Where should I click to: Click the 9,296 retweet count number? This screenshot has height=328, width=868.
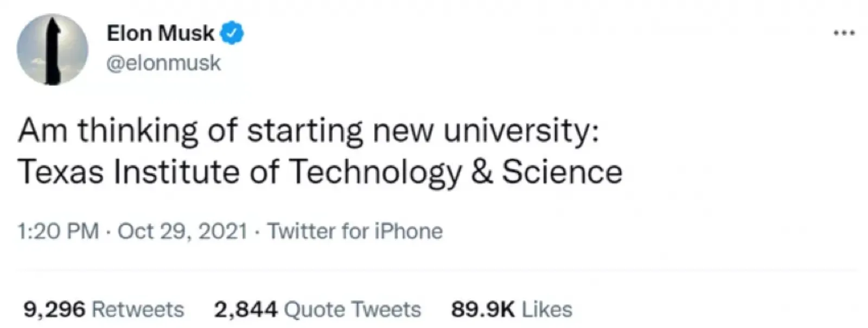click(54, 310)
